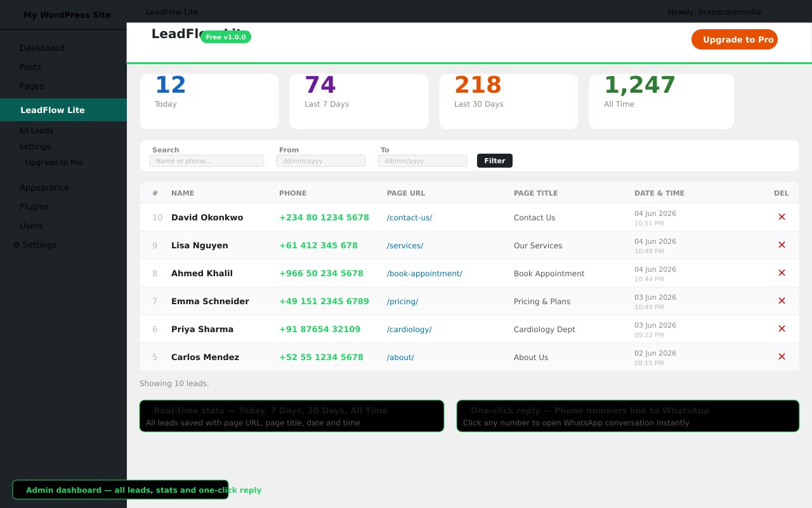Click the PHONE column header
Viewport: 812px width, 508px height.
292,193
